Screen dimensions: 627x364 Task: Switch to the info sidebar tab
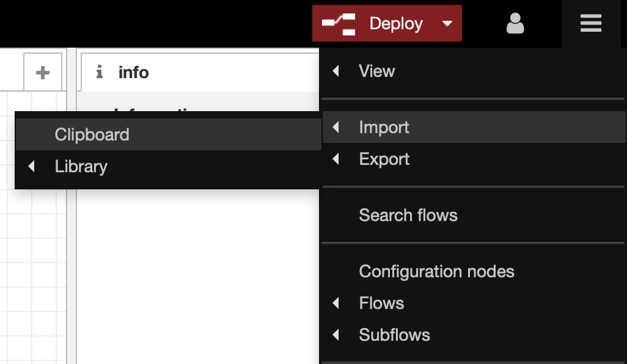[x=134, y=73]
